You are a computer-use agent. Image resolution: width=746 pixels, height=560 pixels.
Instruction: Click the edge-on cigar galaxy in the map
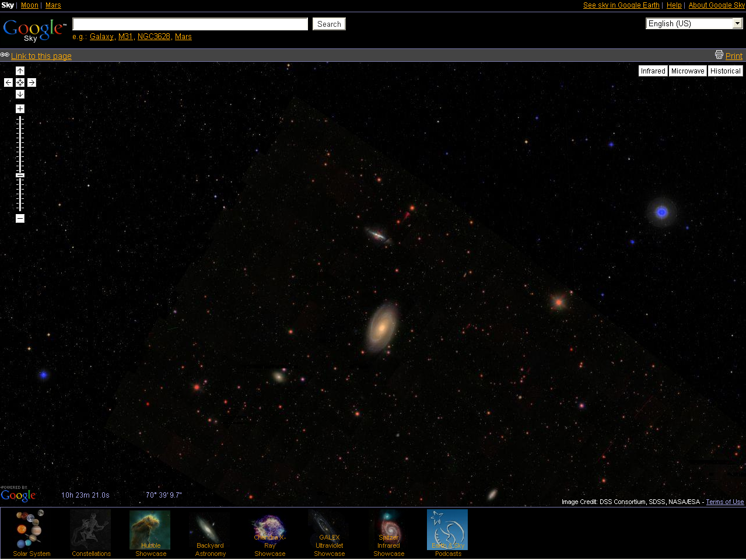coord(377,235)
